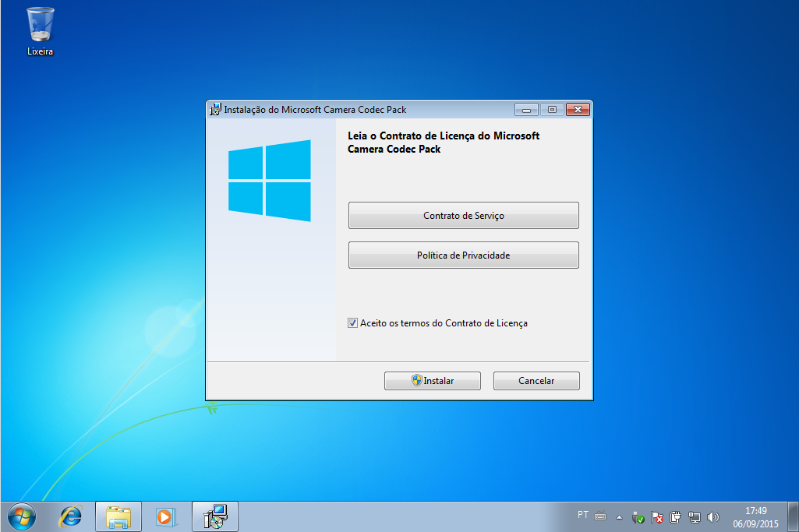
Task: Click the installer task on taskbar
Action: point(215,516)
